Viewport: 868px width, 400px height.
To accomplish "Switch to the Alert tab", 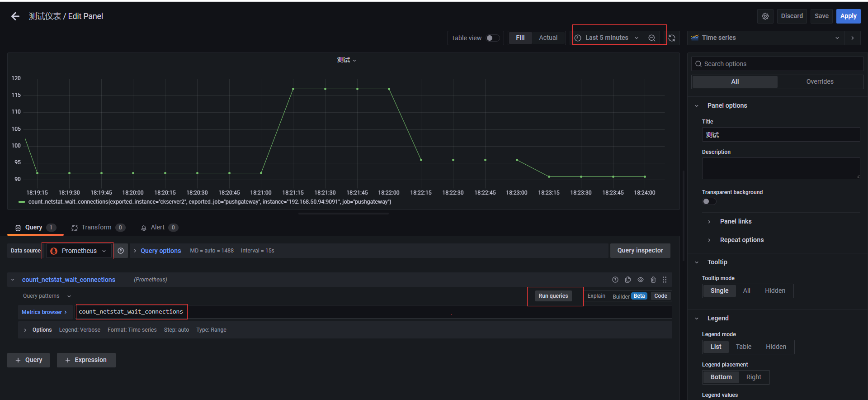I will [159, 228].
